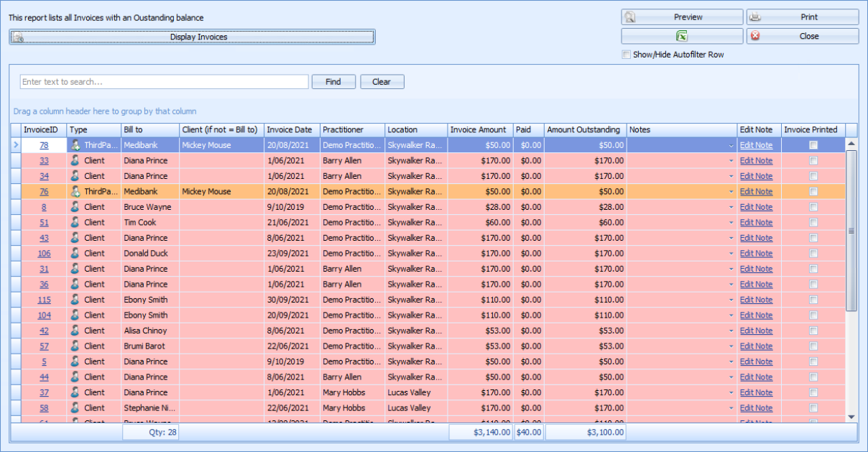Click the scrollbar down arrow of the grid
Viewport: 868px width, 452px height.
(851, 417)
